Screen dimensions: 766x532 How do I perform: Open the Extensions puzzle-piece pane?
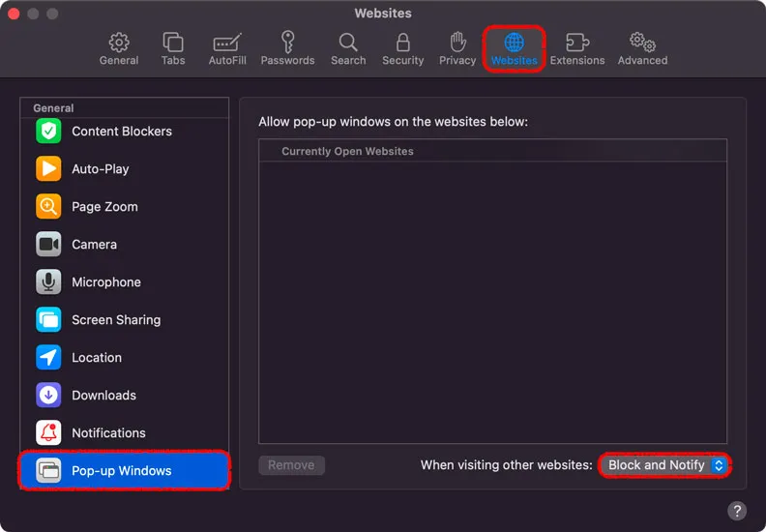(577, 49)
